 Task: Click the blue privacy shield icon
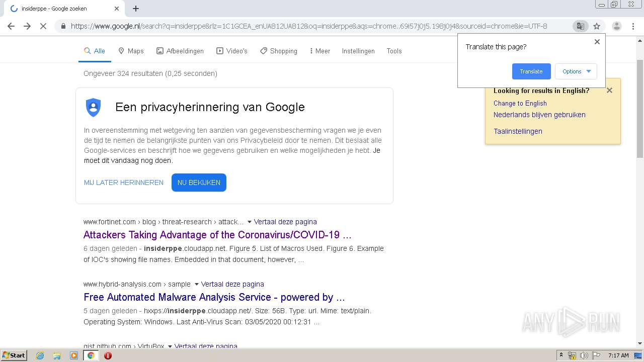click(94, 107)
